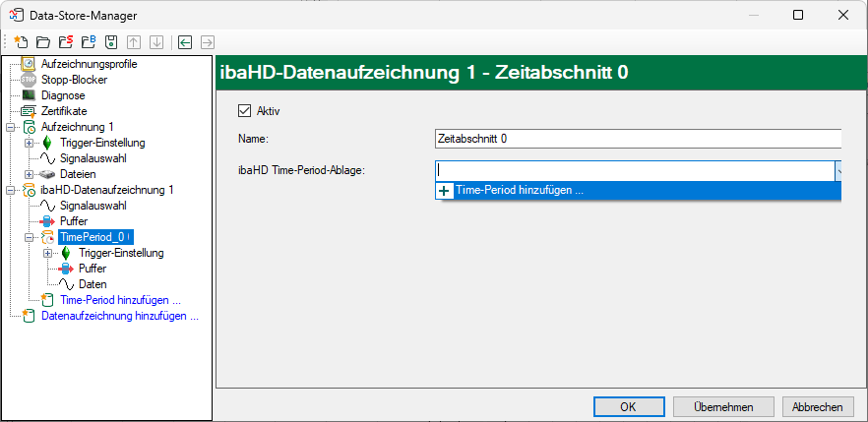Click the folder icon with red S
Image resolution: width=868 pixels, height=422 pixels.
click(65, 42)
